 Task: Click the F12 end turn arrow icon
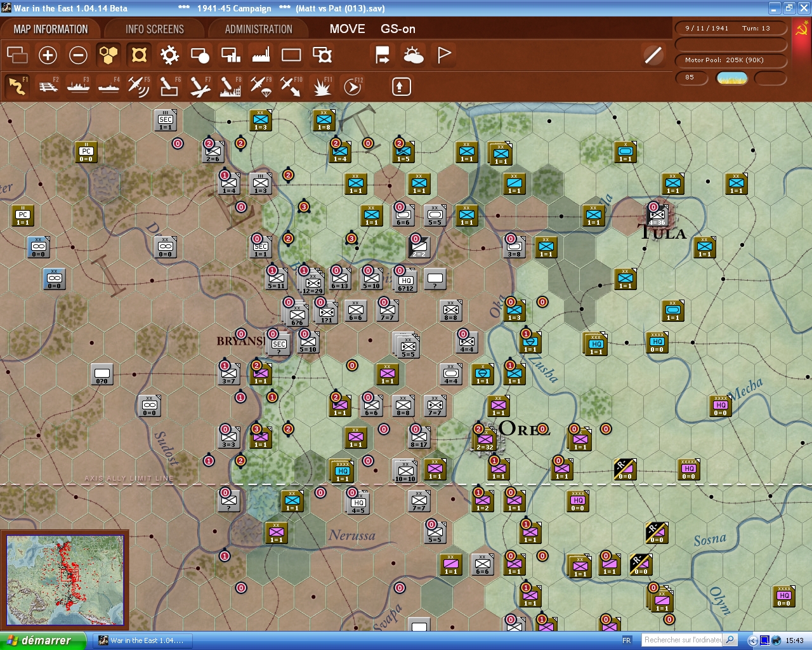point(352,86)
